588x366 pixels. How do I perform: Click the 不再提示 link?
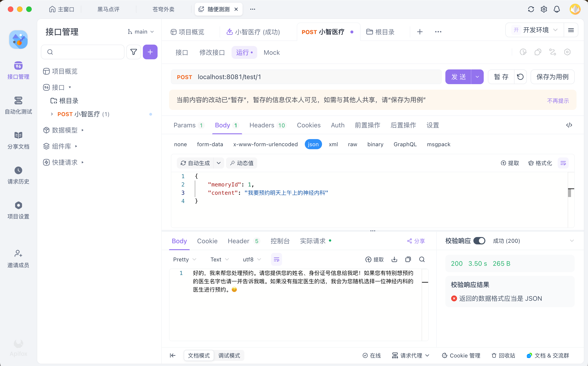point(558,101)
